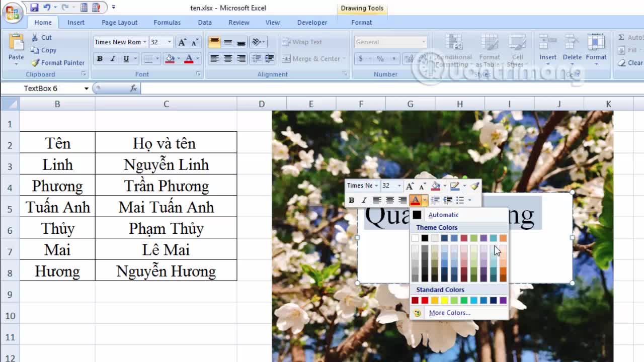
Task: Open mini toolbar font name dropdown
Action: click(x=376, y=186)
